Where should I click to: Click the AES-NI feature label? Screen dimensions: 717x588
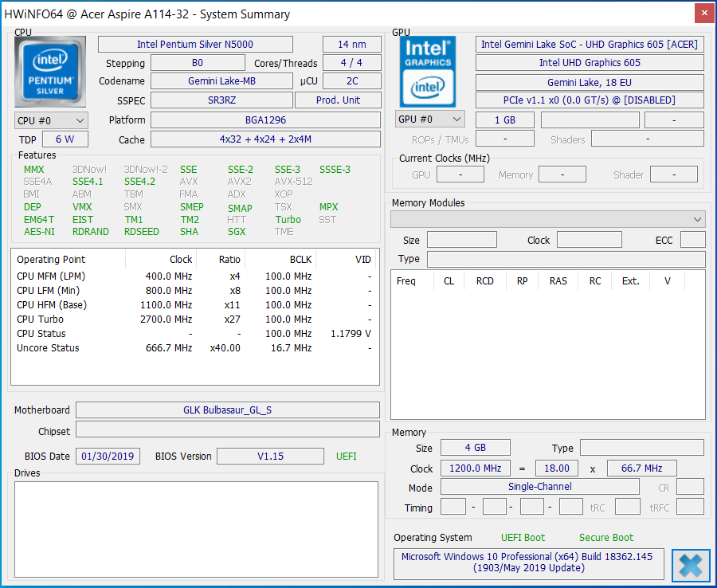tap(39, 232)
